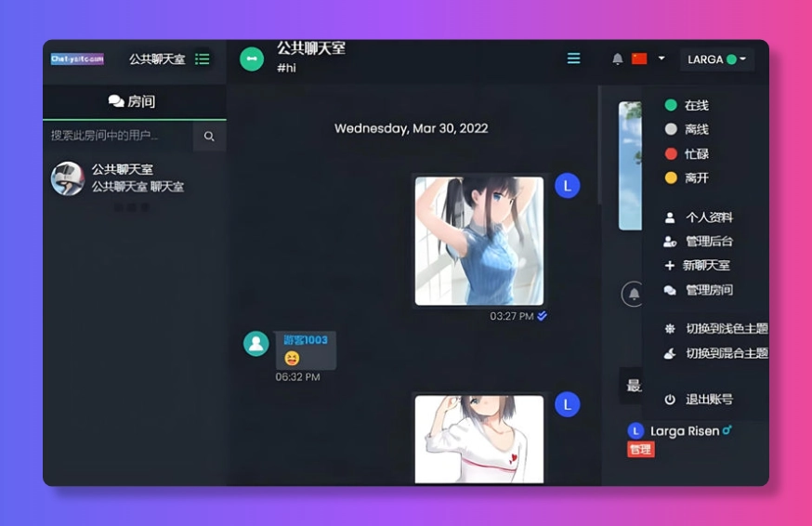
Task: Open 个人资料 profile menu item
Action: point(699,217)
